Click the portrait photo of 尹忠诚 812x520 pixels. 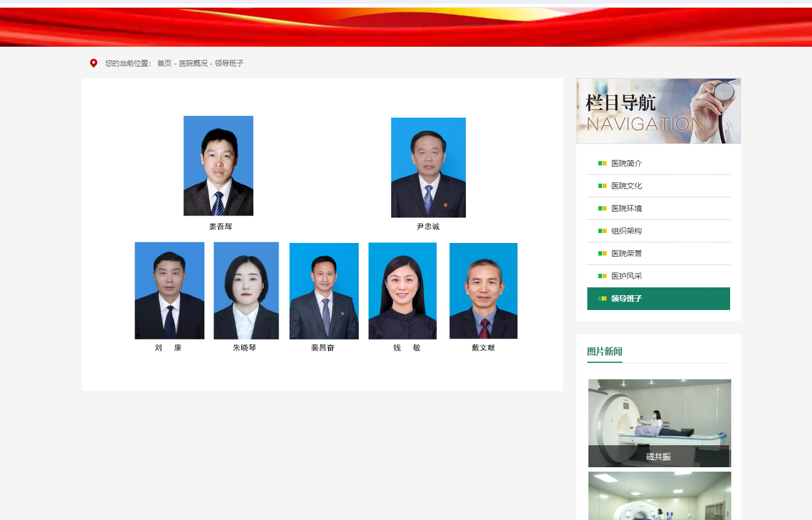[x=429, y=168]
